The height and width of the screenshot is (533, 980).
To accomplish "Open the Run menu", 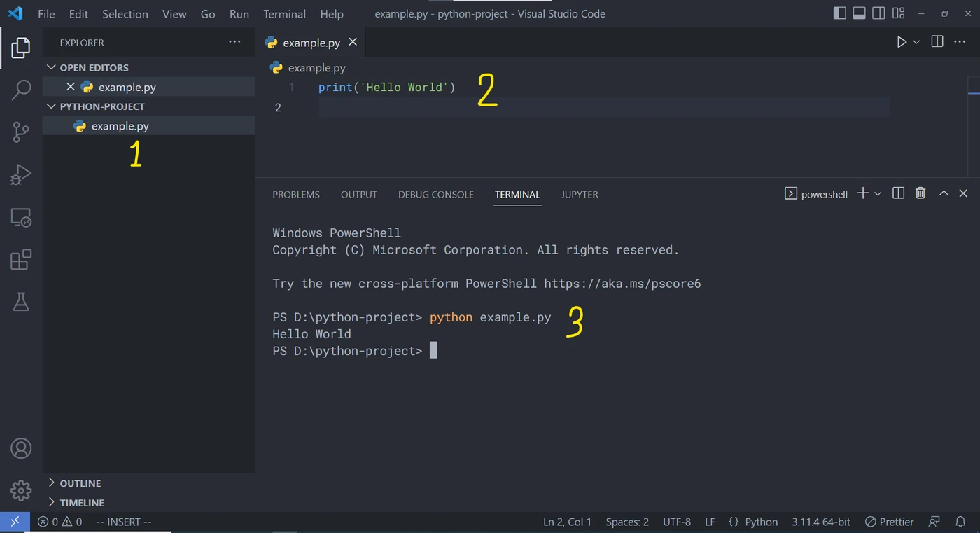I will (239, 13).
